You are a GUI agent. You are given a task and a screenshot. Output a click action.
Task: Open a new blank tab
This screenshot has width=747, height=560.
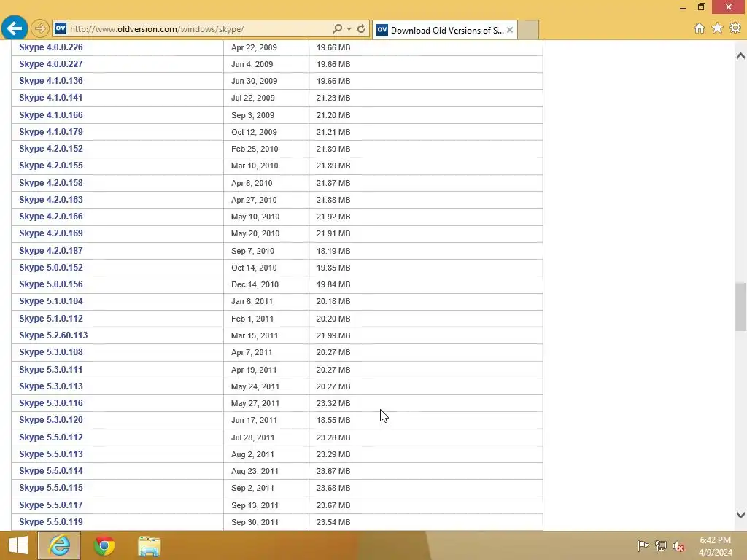[x=528, y=30]
